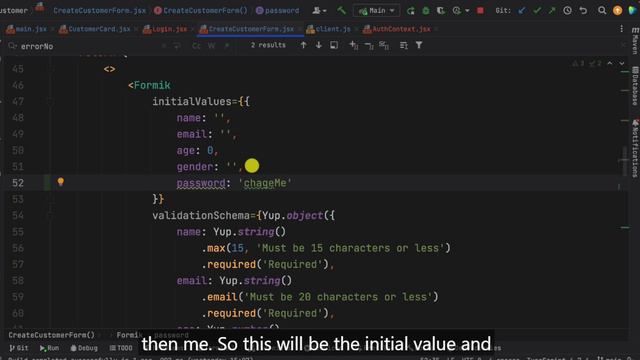Open the Run tool window at bottom
Viewport: 640px width, 360px height.
(x=49, y=348)
